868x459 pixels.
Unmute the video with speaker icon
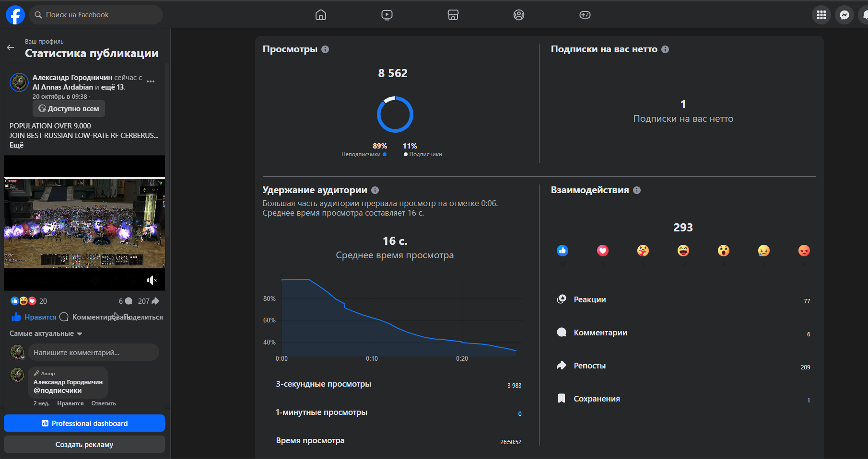click(152, 280)
